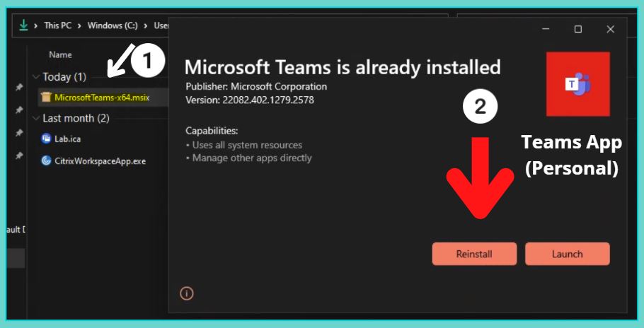Click the Teams app logo tile
Screen dimensions: 644x328
pyautogui.click(x=578, y=84)
